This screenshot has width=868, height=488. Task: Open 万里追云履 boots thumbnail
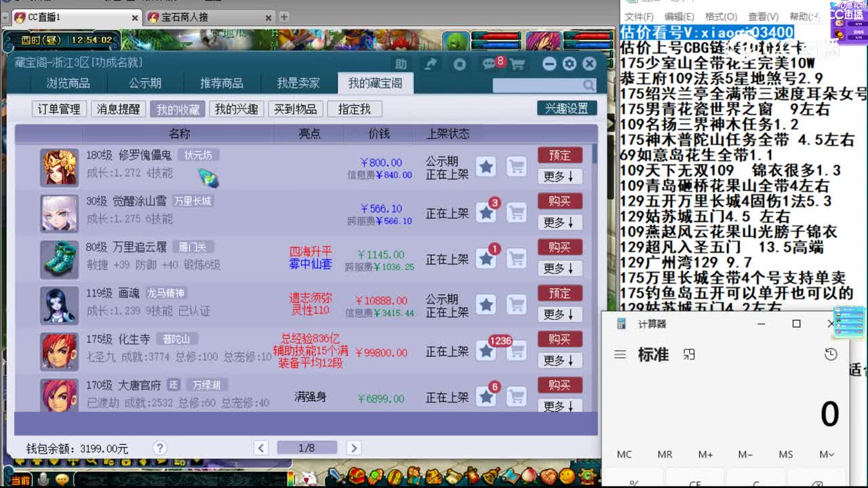pyautogui.click(x=59, y=260)
